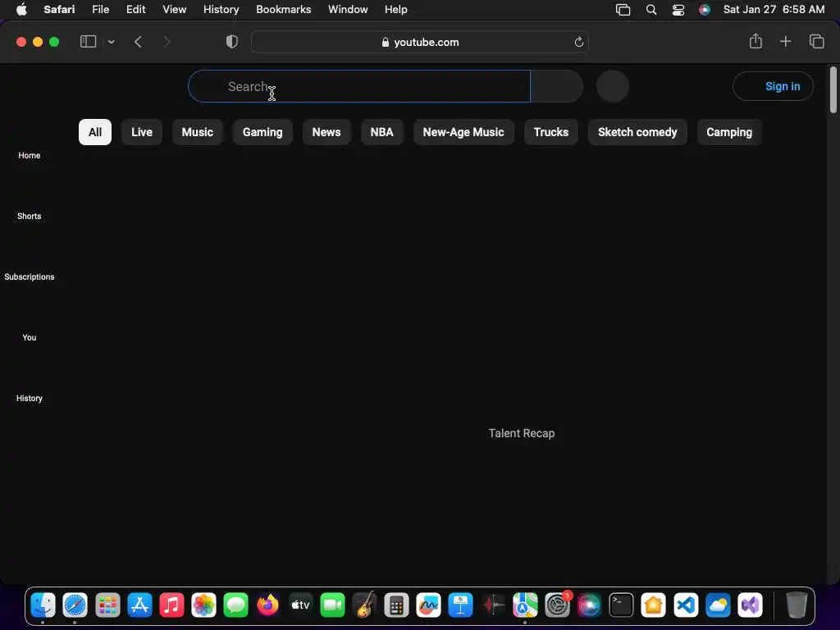Open Apple TV from the Dock
The image size is (840, 630).
pos(300,605)
